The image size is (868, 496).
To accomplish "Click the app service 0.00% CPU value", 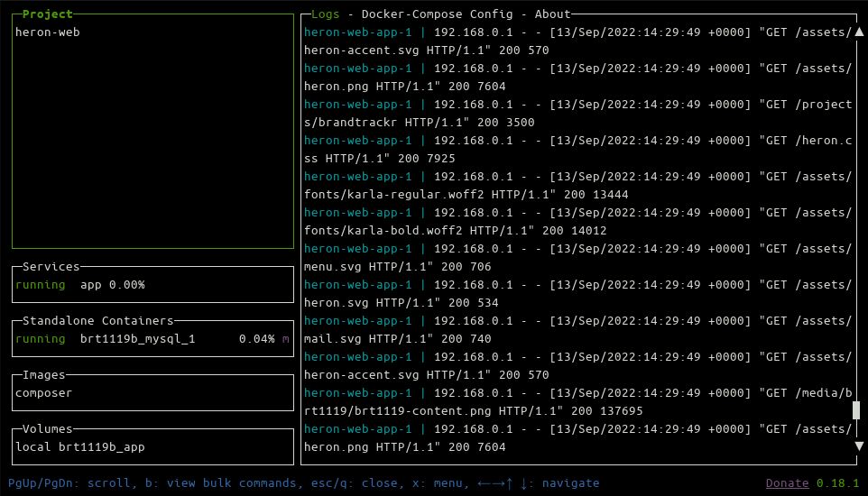I will coord(126,285).
